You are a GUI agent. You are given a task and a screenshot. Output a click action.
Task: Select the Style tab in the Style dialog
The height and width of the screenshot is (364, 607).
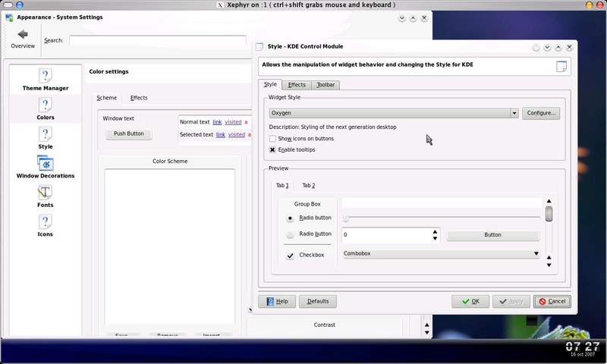tap(270, 84)
